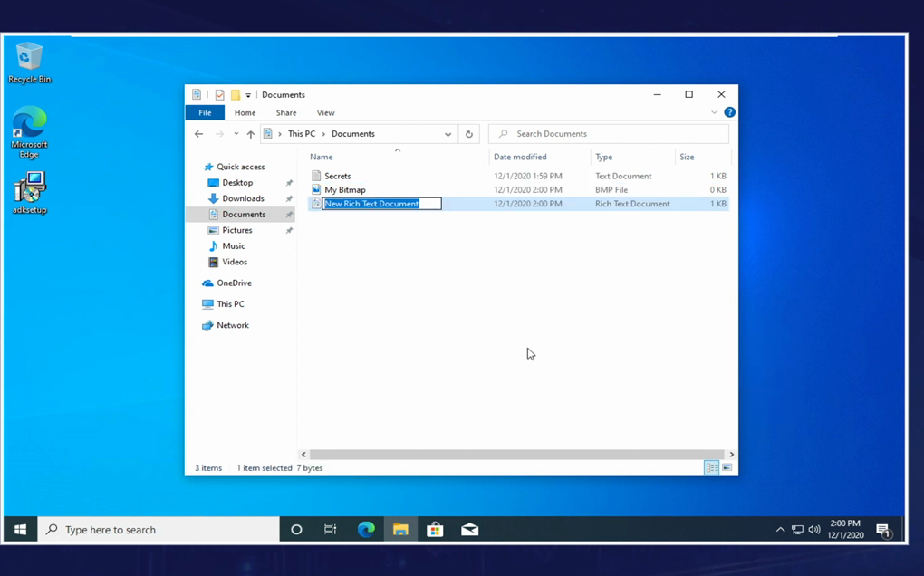Expand the ribbon with the chevron
The width and height of the screenshot is (924, 576).
click(x=714, y=112)
